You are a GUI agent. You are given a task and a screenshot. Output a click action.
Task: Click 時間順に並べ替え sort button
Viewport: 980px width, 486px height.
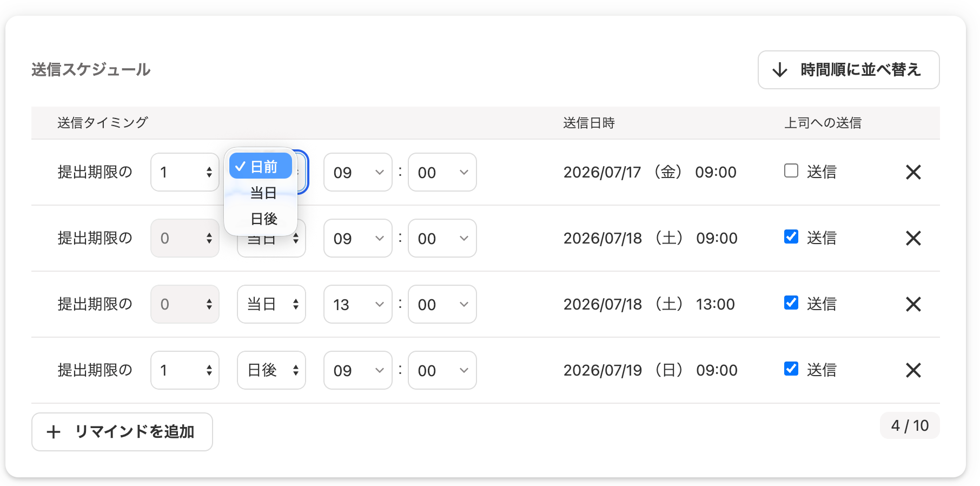point(849,70)
